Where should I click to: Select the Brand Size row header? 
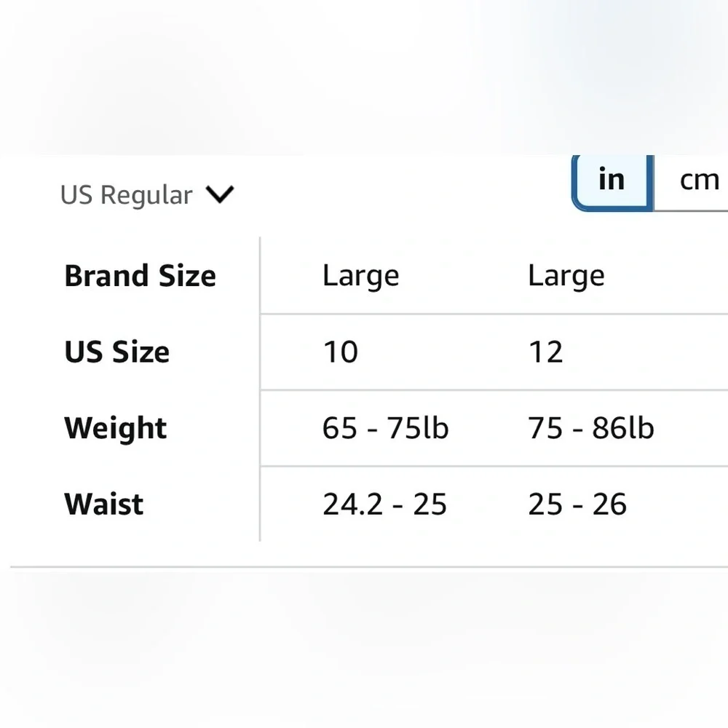(x=141, y=276)
